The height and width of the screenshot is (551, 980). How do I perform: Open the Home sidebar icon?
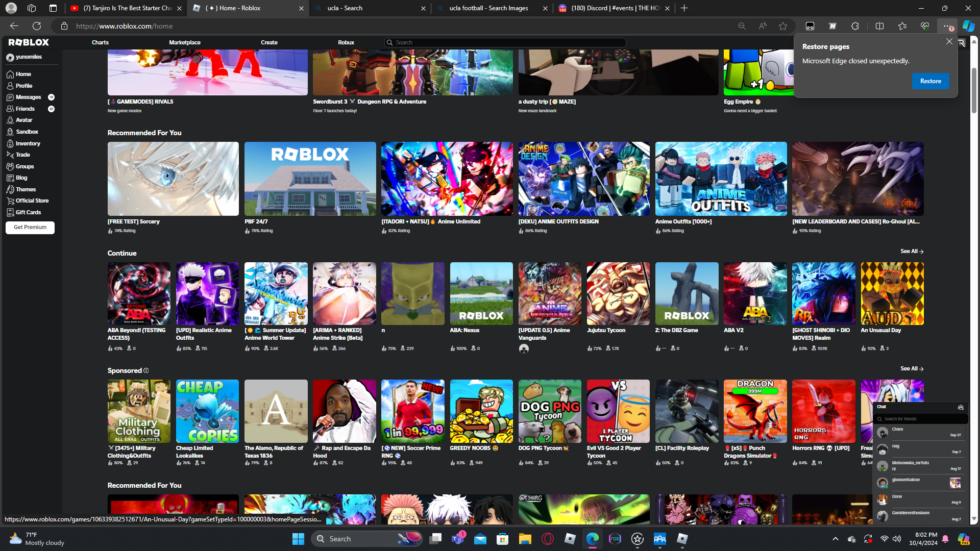click(10, 74)
